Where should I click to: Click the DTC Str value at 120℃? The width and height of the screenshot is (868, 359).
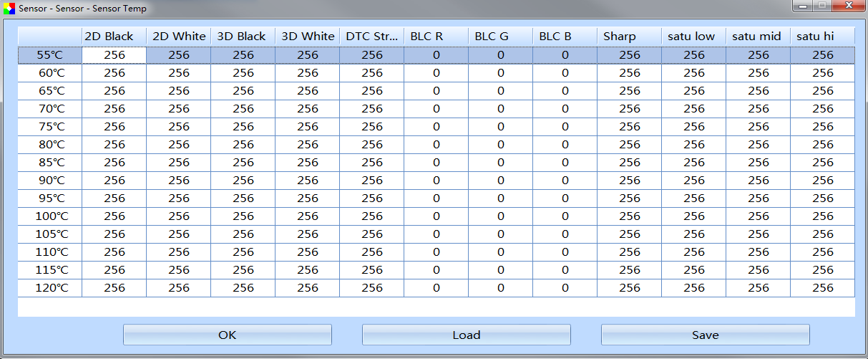[372, 288]
